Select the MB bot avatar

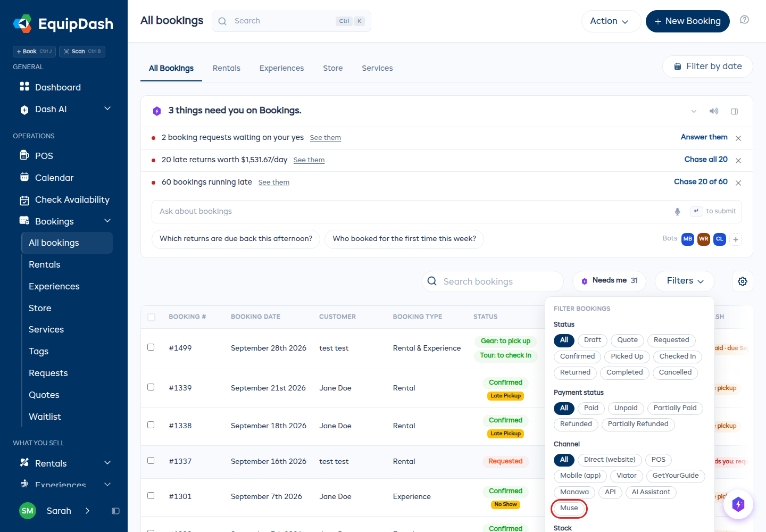tap(688, 239)
